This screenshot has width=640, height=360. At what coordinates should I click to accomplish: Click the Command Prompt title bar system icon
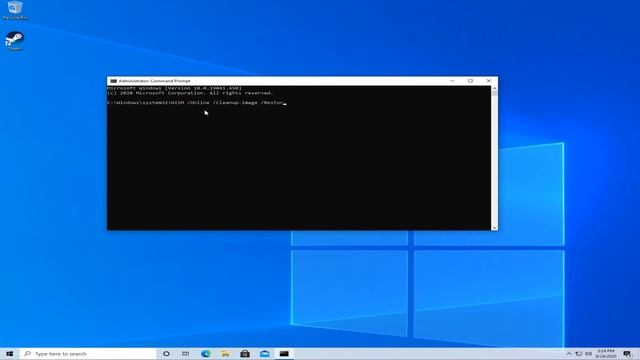pyautogui.click(x=113, y=81)
